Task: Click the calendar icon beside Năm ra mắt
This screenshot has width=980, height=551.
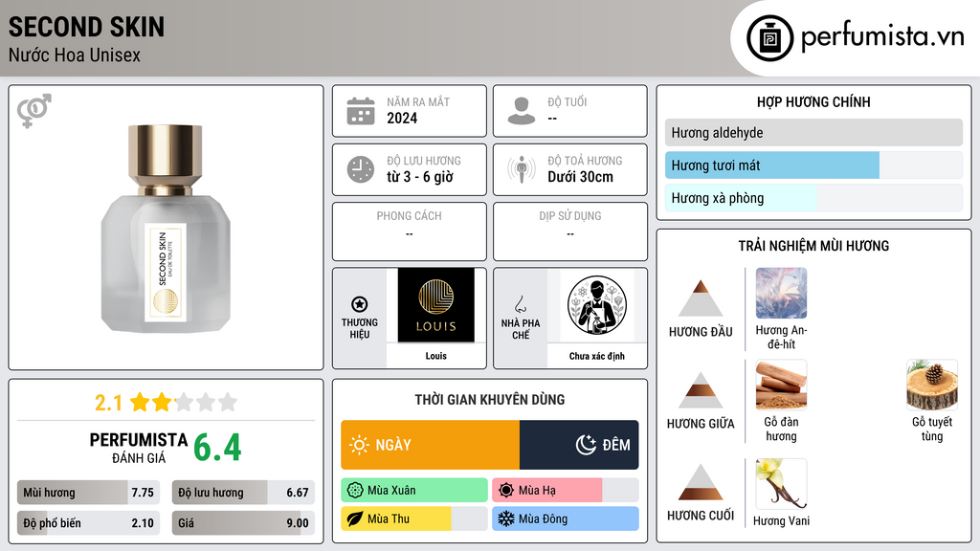Action: pyautogui.click(x=361, y=111)
